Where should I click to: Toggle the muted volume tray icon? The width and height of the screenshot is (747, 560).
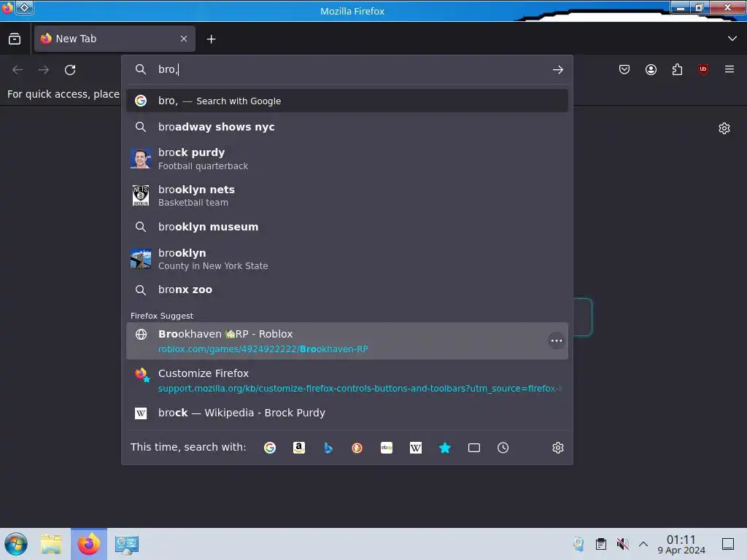tap(622, 543)
